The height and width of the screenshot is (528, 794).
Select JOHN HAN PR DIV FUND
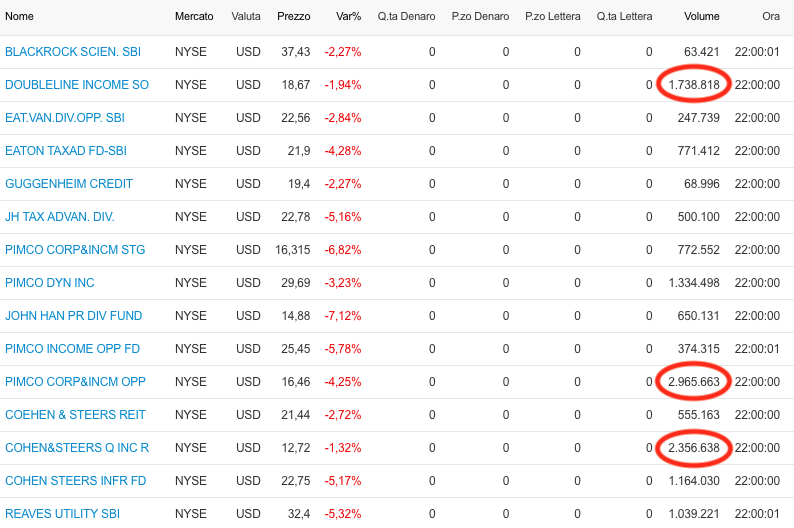[x=73, y=315]
